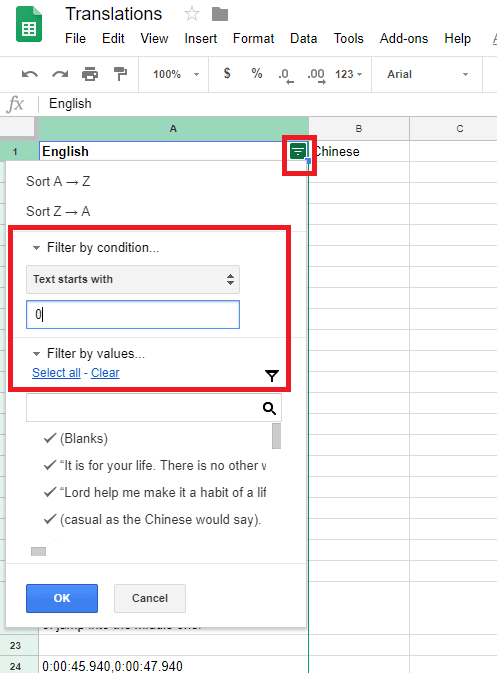Open the Google Sheets home icon

29,24
